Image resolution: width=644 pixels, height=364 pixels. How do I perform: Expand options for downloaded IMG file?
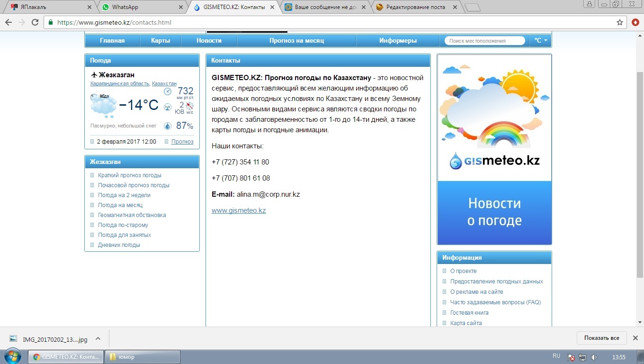pyautogui.click(x=98, y=338)
